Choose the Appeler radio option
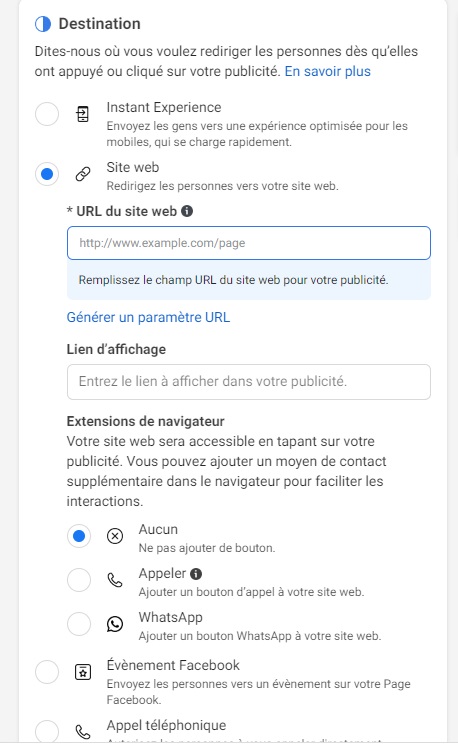 coord(79,580)
